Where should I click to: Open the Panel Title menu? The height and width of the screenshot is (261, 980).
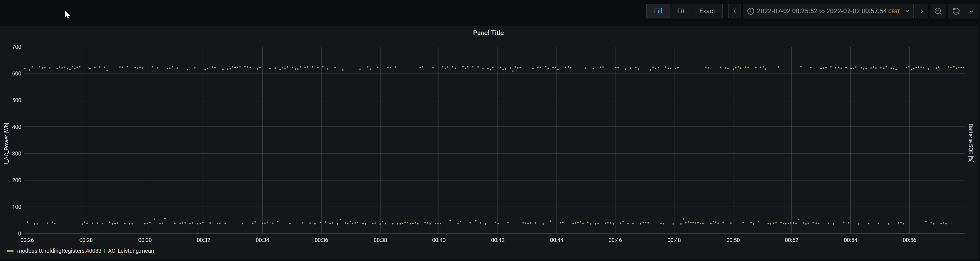pyautogui.click(x=488, y=33)
